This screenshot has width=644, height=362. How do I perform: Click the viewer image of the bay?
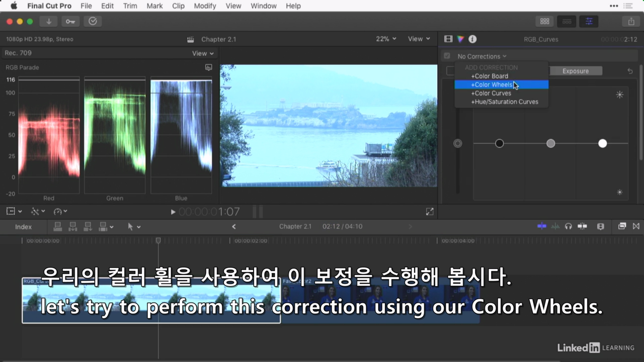(x=330, y=126)
